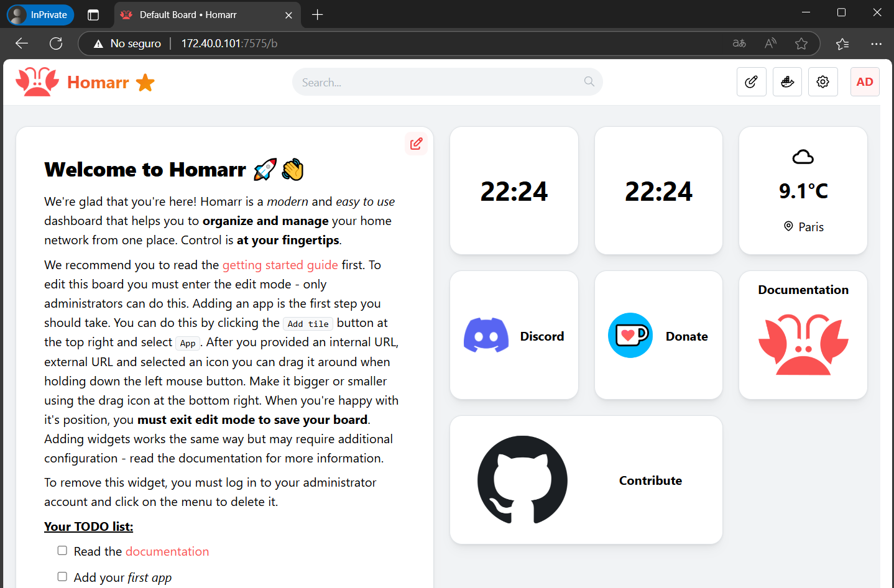Click the 9.1°C temperature reading
This screenshot has width=894, height=588.
coord(803,191)
